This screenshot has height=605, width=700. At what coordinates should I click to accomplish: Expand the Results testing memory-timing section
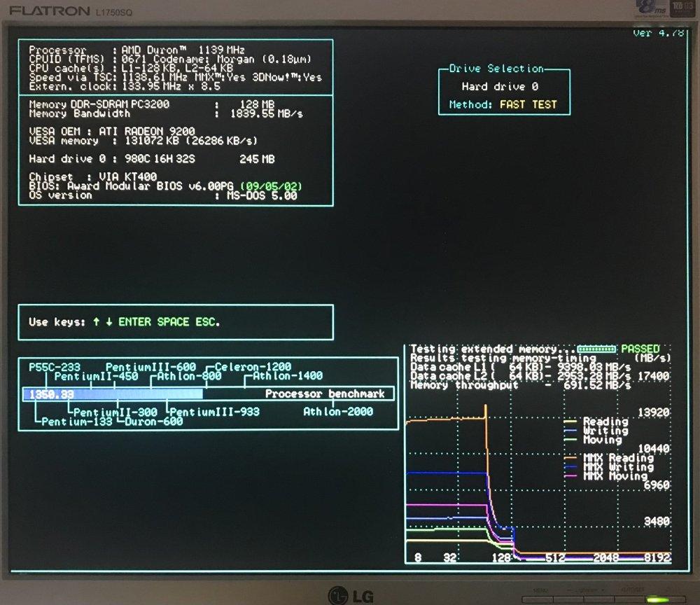483,358
